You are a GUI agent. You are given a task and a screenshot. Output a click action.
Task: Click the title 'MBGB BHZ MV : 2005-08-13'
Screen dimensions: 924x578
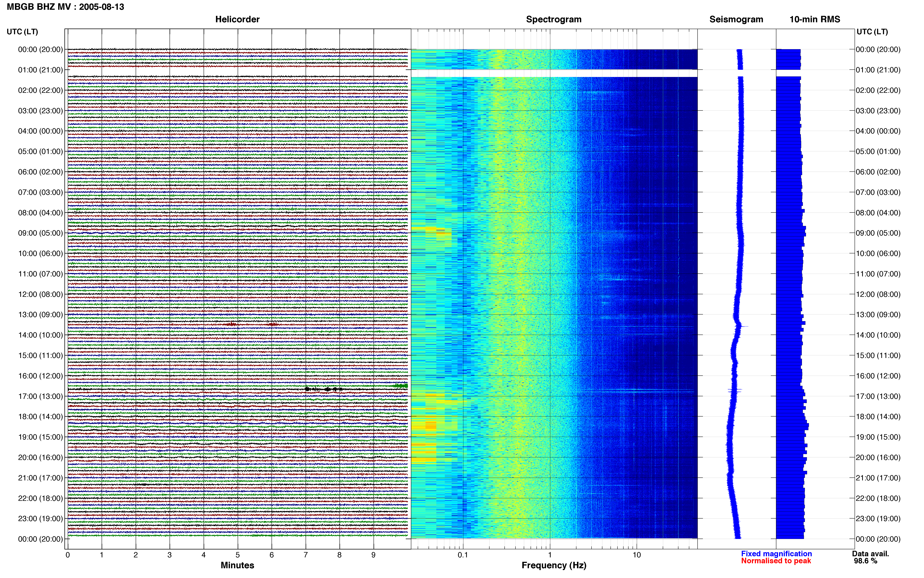pyautogui.click(x=65, y=7)
